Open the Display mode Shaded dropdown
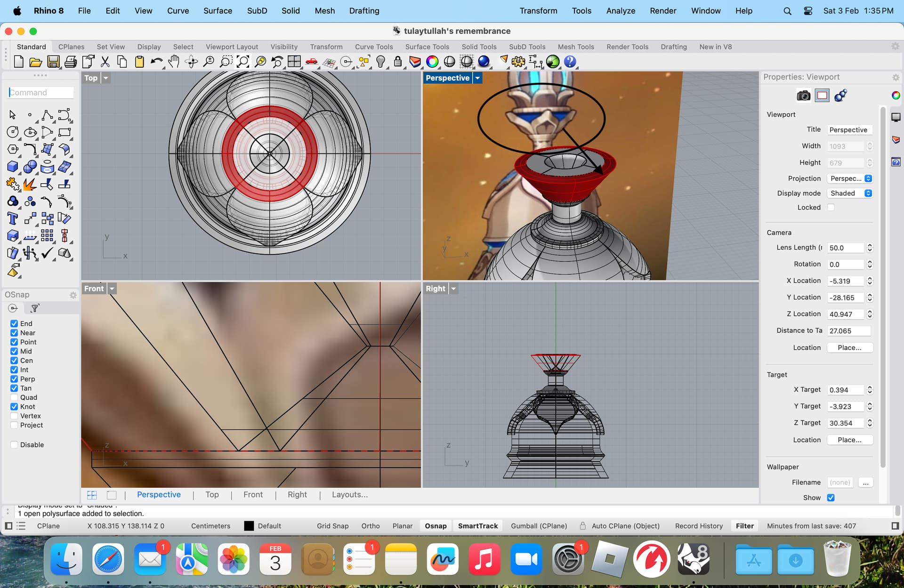The image size is (904, 588). [850, 193]
